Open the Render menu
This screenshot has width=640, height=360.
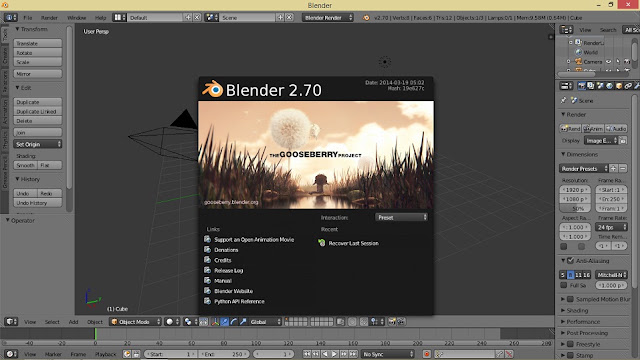coord(49,18)
